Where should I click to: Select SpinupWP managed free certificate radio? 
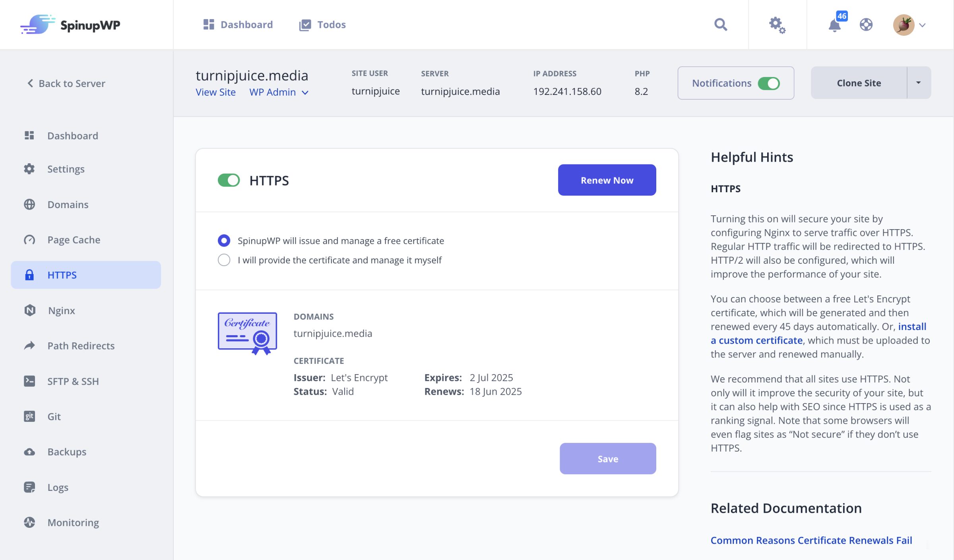click(x=223, y=240)
